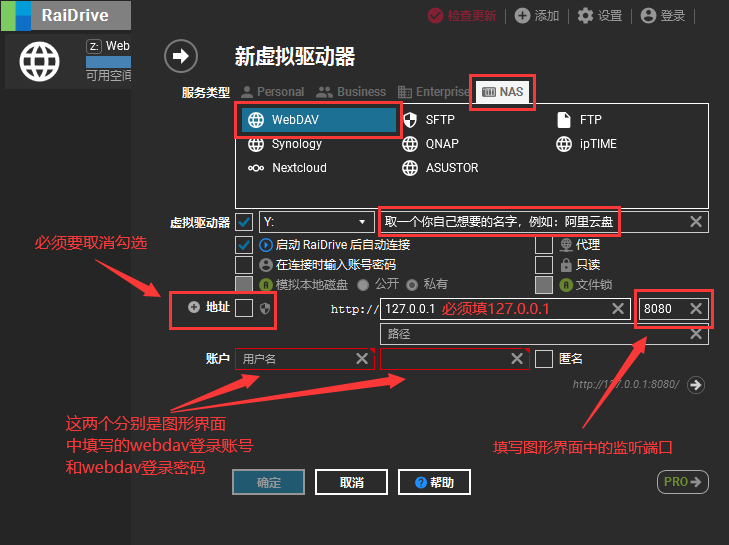The height and width of the screenshot is (545, 729).
Task: Enable the 匿名 anonymous checkbox
Action: 544,359
